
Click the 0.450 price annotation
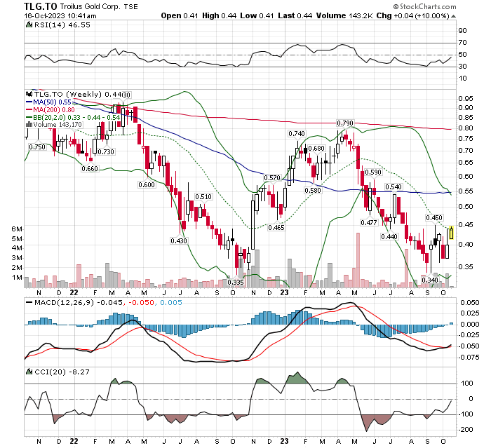434,217
